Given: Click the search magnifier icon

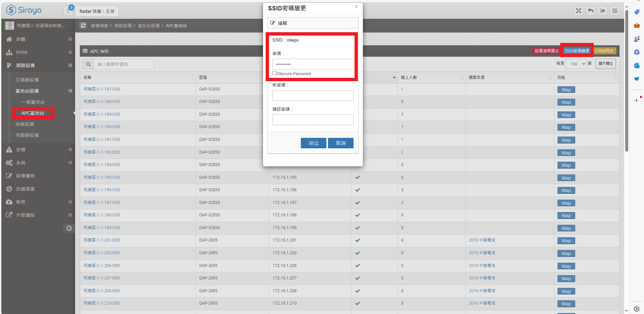Looking at the screenshot, I should coord(88,64).
